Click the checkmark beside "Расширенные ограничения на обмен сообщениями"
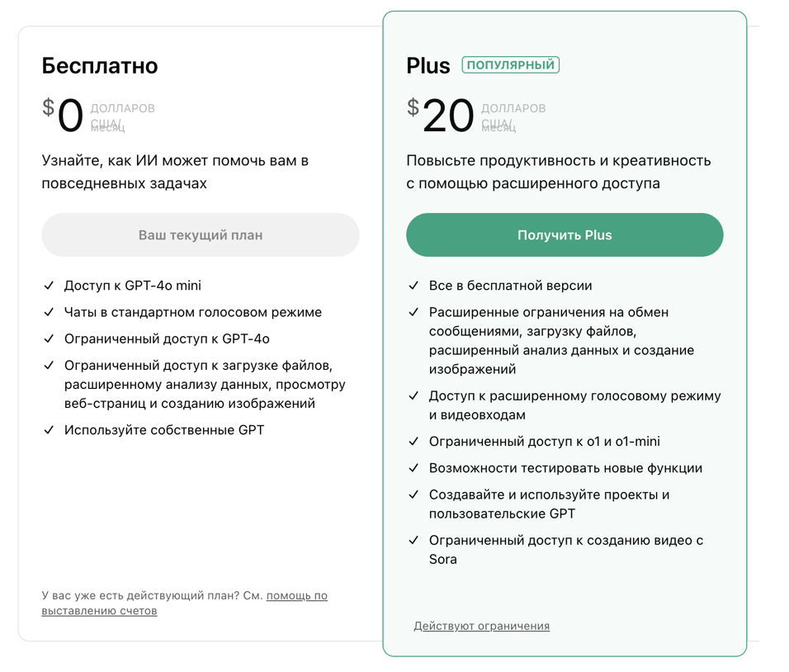 coord(413,312)
